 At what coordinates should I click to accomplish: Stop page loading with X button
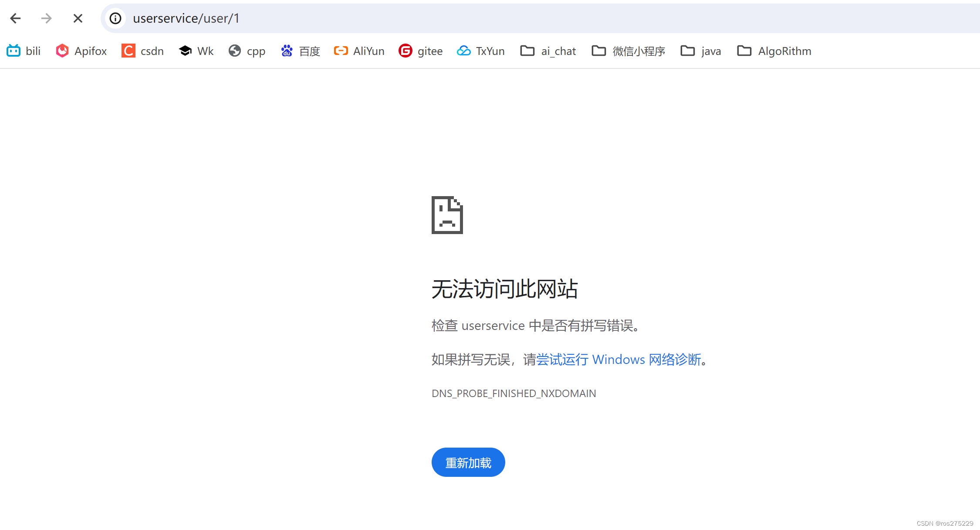[x=78, y=18]
